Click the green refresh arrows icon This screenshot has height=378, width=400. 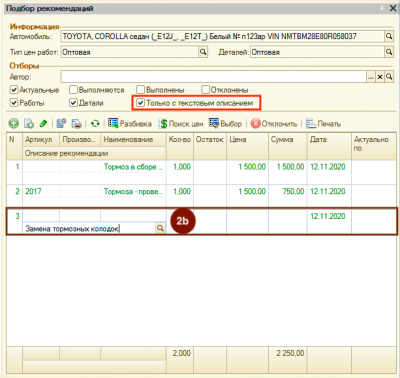click(x=95, y=124)
